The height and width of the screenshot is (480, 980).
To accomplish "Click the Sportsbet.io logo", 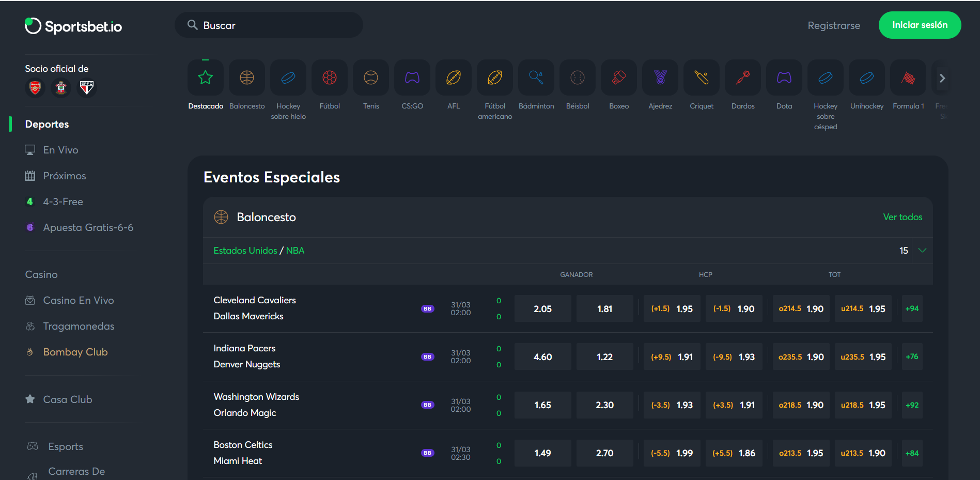I will [x=73, y=26].
